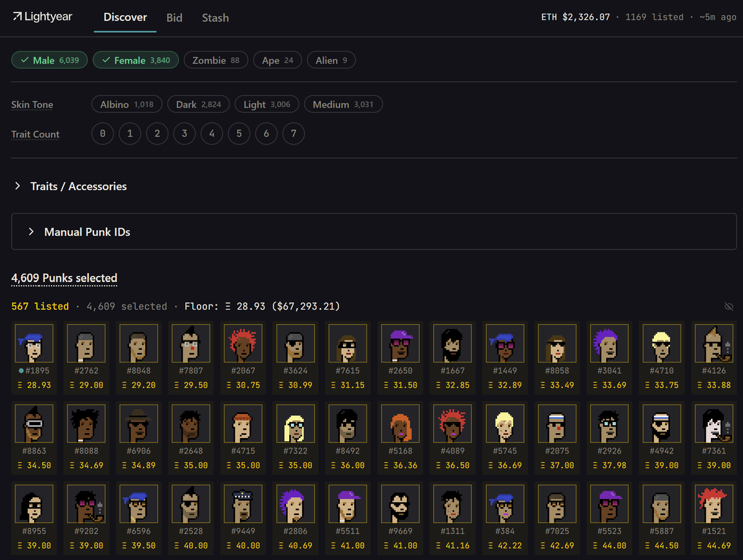
Task: Open punk #6906 with fedora
Action: (x=139, y=423)
